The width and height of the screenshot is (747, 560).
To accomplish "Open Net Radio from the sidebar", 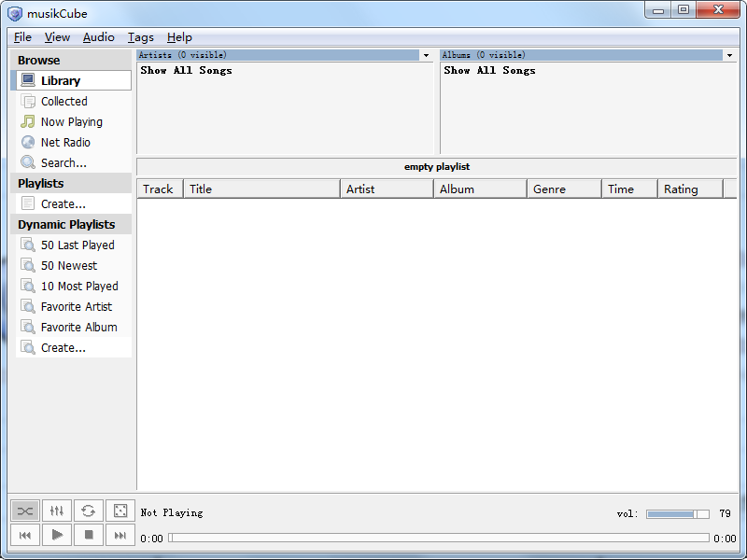I will [x=65, y=143].
